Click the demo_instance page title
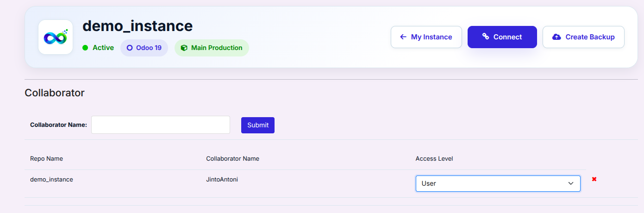 point(138,26)
